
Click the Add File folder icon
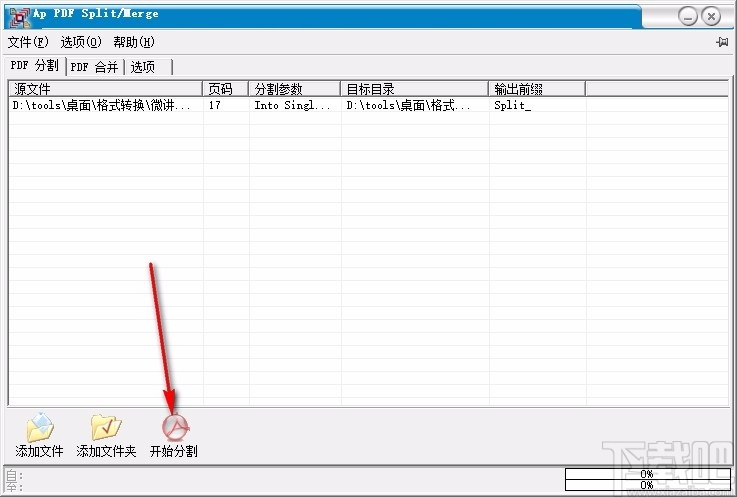pos(40,427)
